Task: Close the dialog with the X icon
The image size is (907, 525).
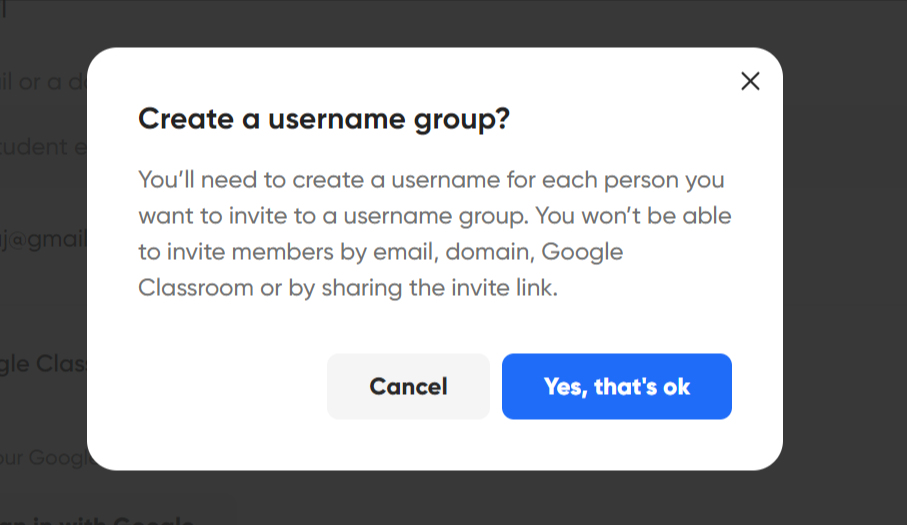Action: (x=750, y=81)
